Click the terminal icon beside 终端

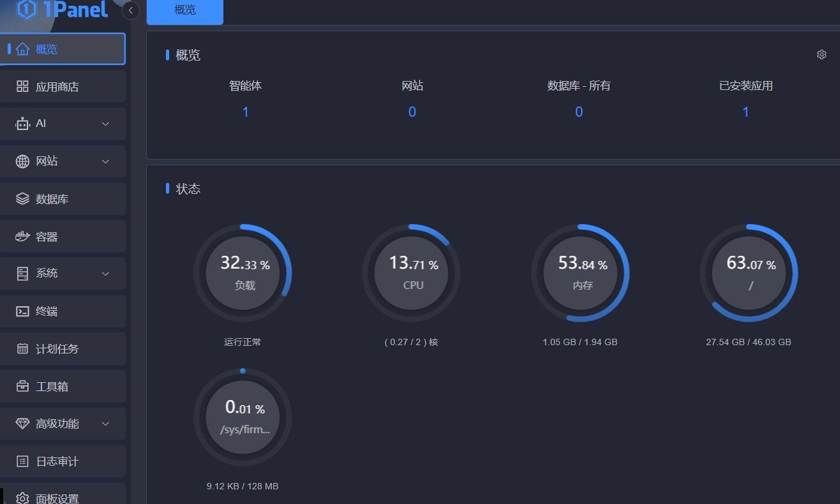(22, 311)
